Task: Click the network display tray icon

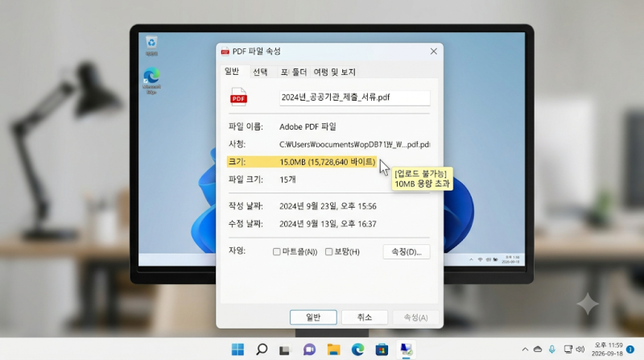Action: click(x=568, y=350)
